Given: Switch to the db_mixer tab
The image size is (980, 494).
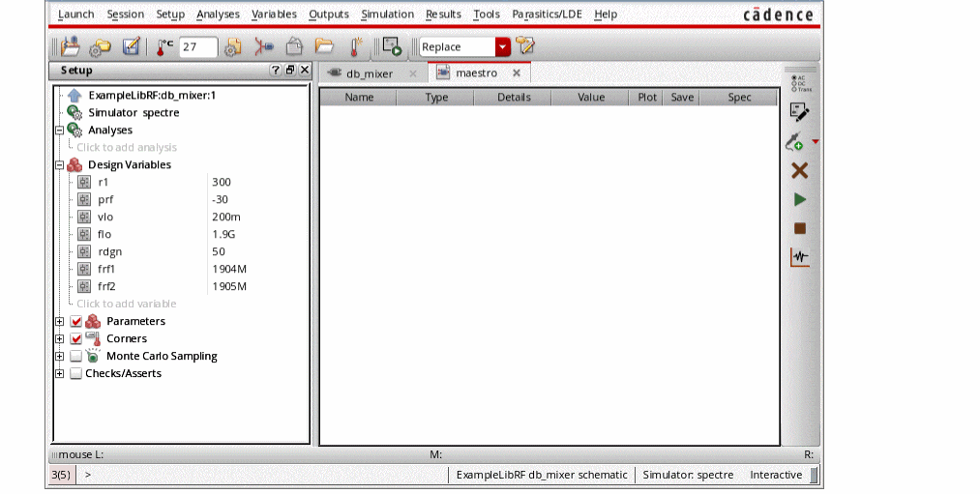Looking at the screenshot, I should click(x=369, y=73).
